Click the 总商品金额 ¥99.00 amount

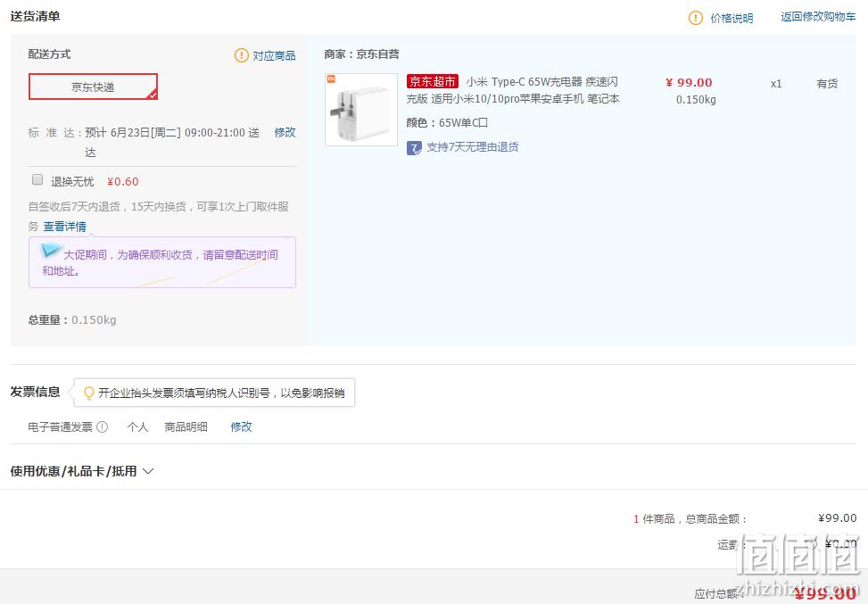pyautogui.click(x=838, y=518)
